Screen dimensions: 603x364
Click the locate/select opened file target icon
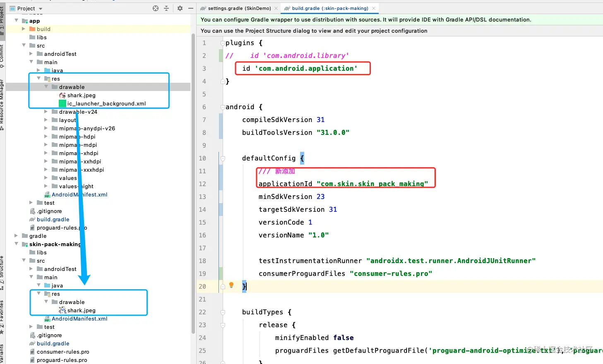156,8
